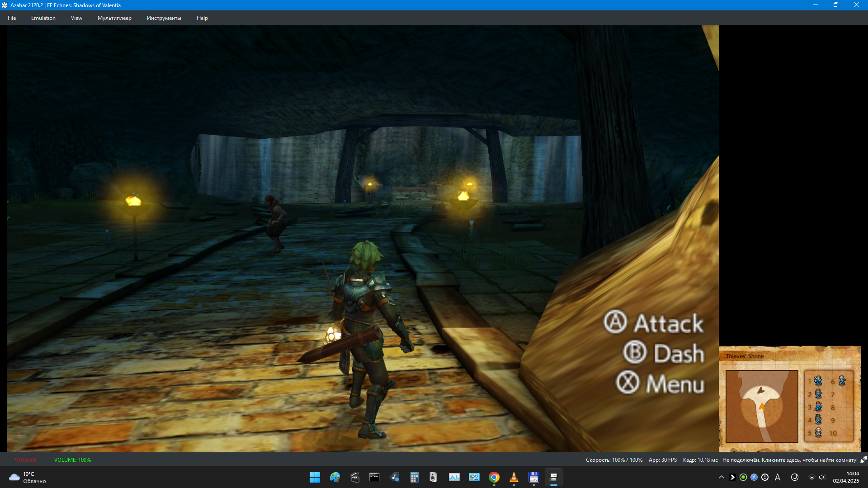
Task: Open the File menu
Action: [12, 18]
